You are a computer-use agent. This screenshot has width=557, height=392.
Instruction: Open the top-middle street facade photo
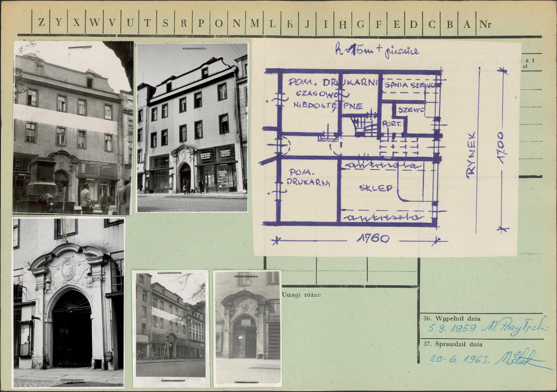(192, 128)
